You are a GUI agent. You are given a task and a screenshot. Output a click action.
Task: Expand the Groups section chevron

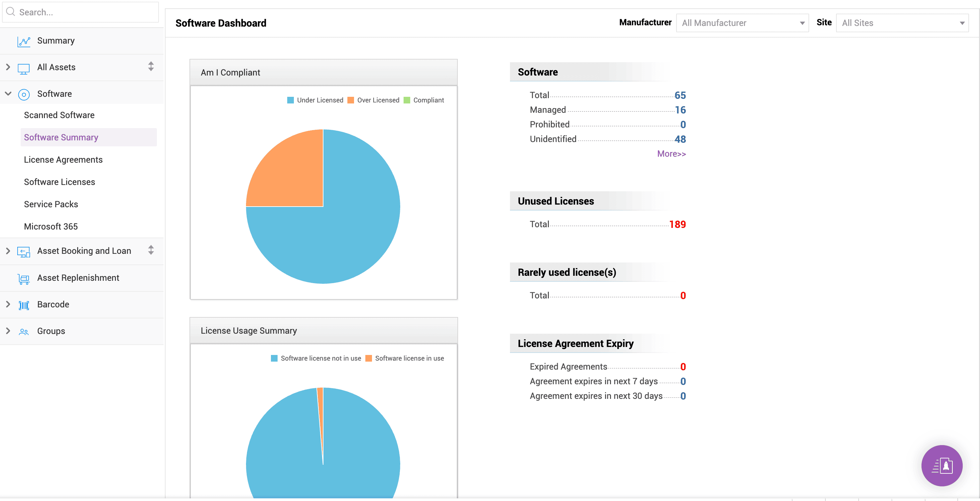tap(8, 331)
